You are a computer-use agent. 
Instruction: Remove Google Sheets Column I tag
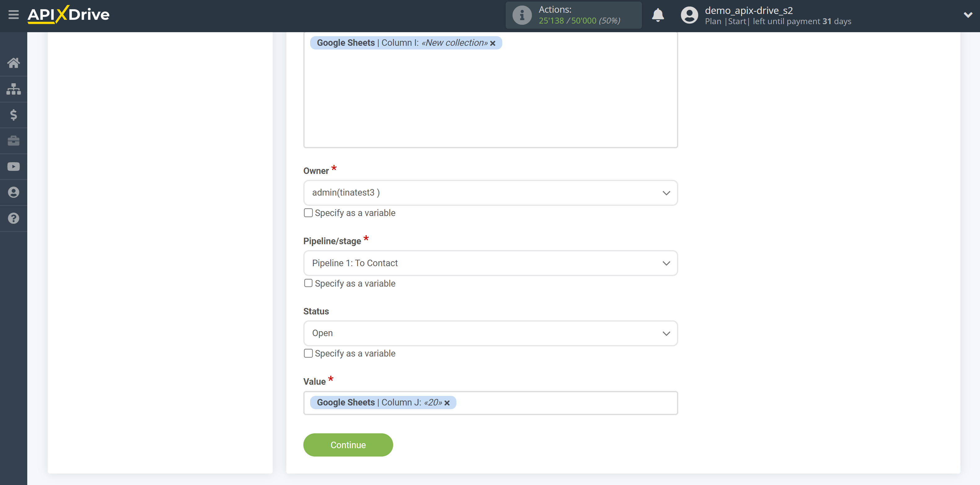coord(494,43)
